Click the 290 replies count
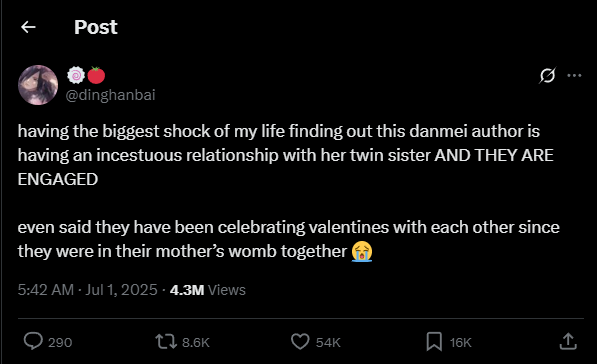The width and height of the screenshot is (597, 364). click(60, 343)
